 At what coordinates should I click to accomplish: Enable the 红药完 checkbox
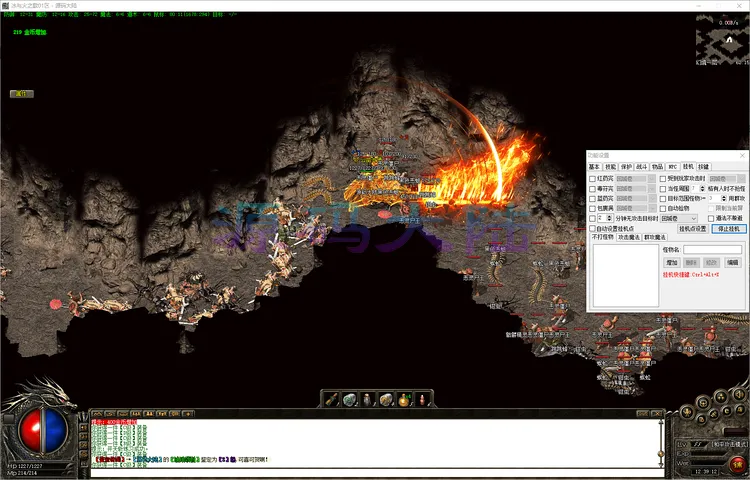point(592,179)
